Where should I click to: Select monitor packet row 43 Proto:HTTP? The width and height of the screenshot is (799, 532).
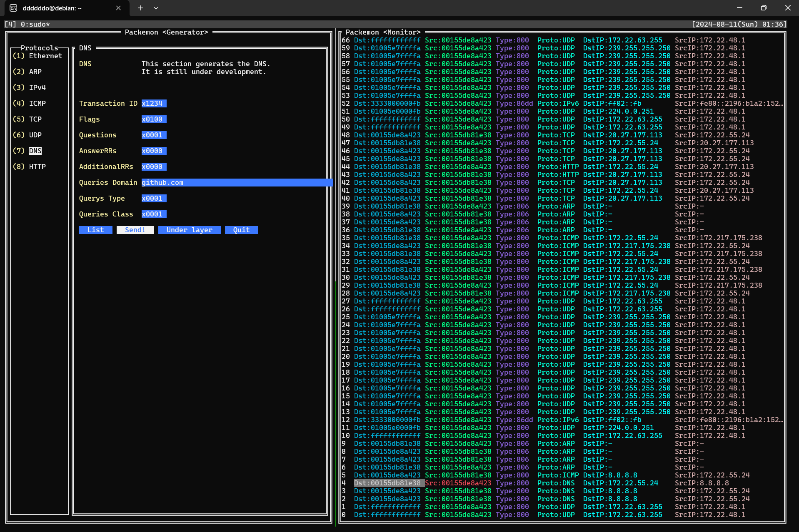tap(562, 174)
